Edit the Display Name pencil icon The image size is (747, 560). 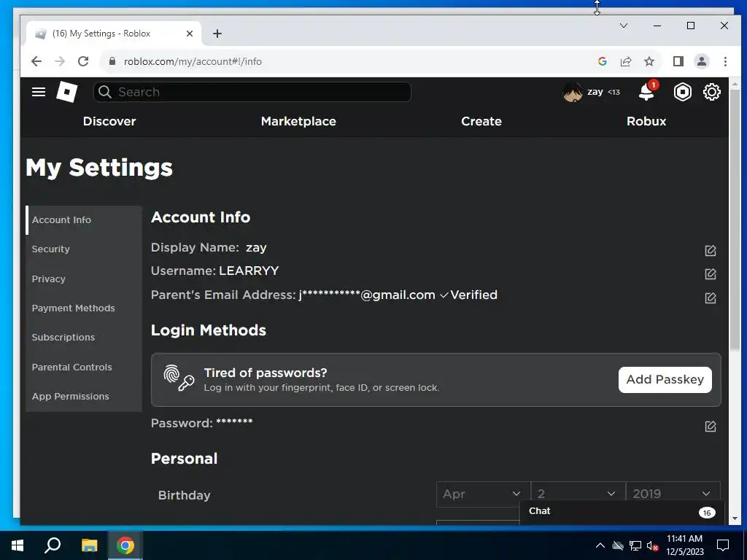coord(710,251)
